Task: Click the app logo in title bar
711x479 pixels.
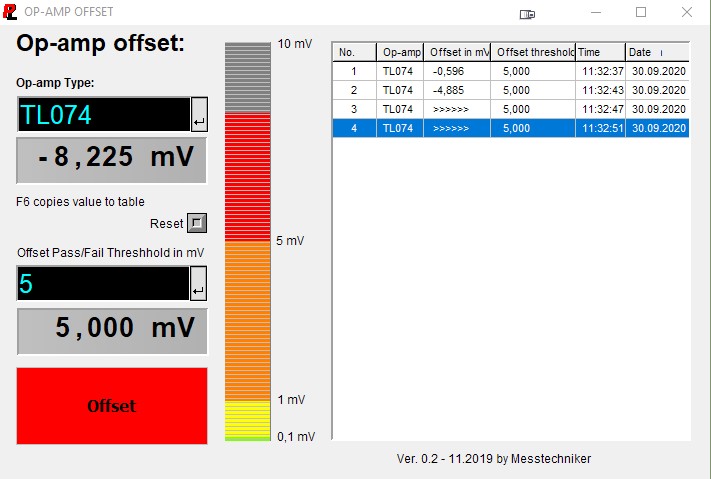Action: click(10, 12)
